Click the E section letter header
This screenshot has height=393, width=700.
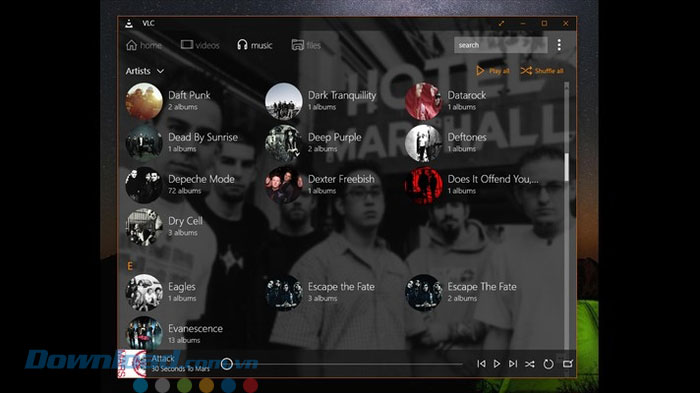click(x=130, y=266)
